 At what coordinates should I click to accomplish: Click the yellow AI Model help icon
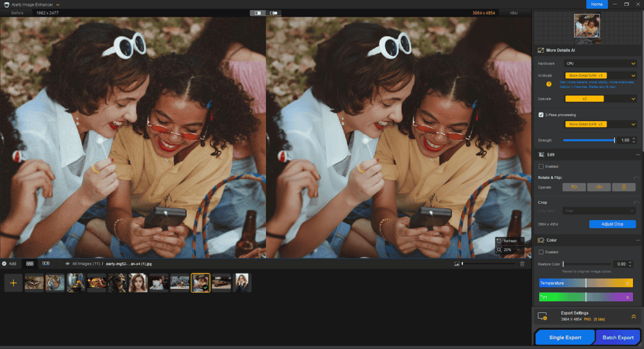(x=549, y=84)
